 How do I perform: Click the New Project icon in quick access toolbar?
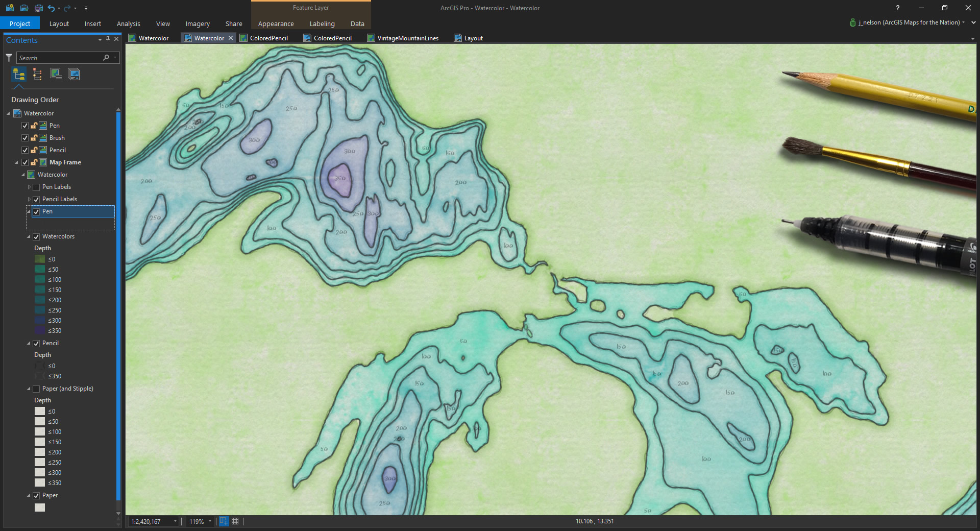pos(10,8)
